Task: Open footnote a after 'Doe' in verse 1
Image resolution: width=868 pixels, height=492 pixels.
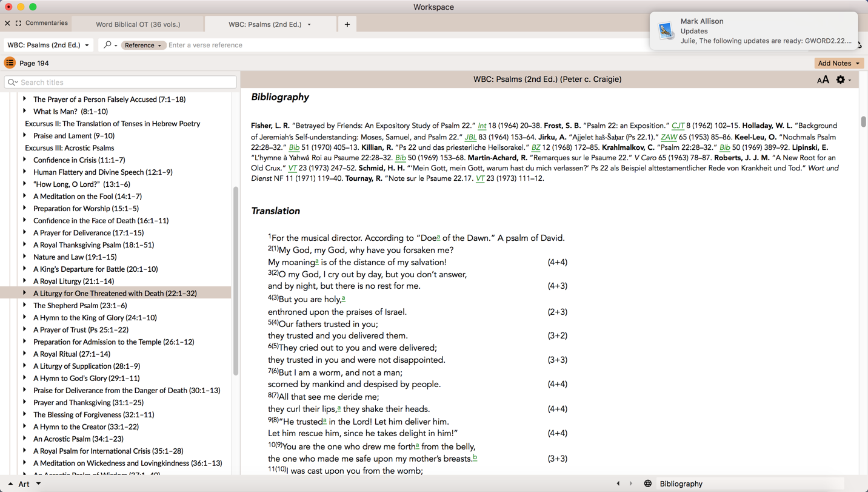Action: pyautogui.click(x=438, y=237)
